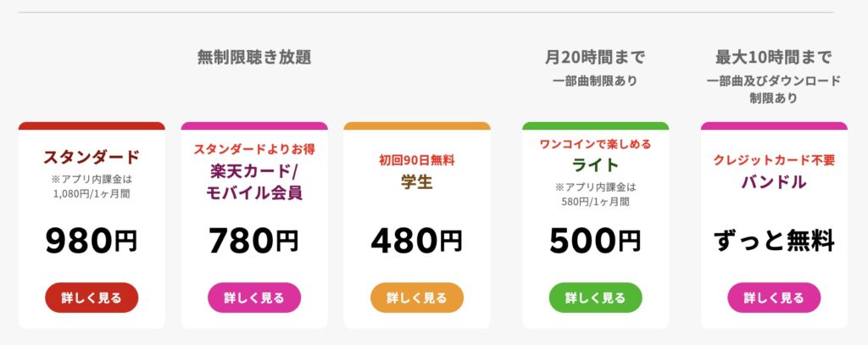Click the バンドル plan heading

click(774, 182)
